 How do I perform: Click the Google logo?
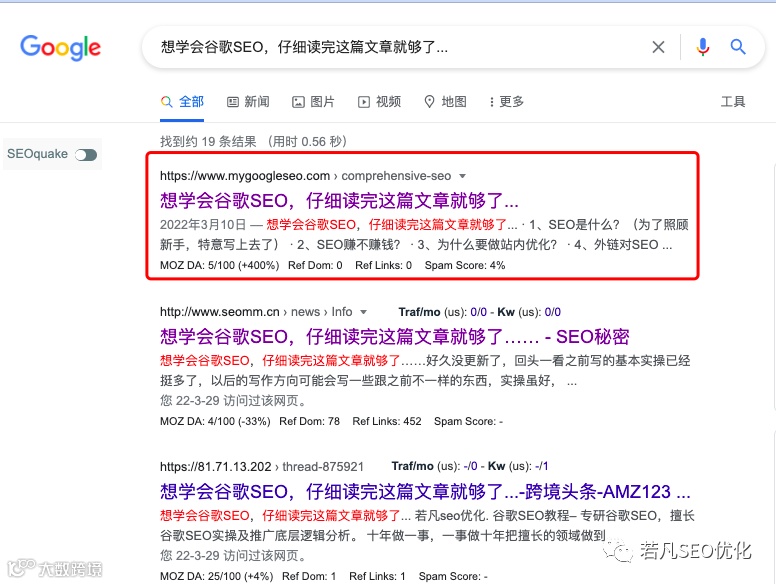(60, 48)
